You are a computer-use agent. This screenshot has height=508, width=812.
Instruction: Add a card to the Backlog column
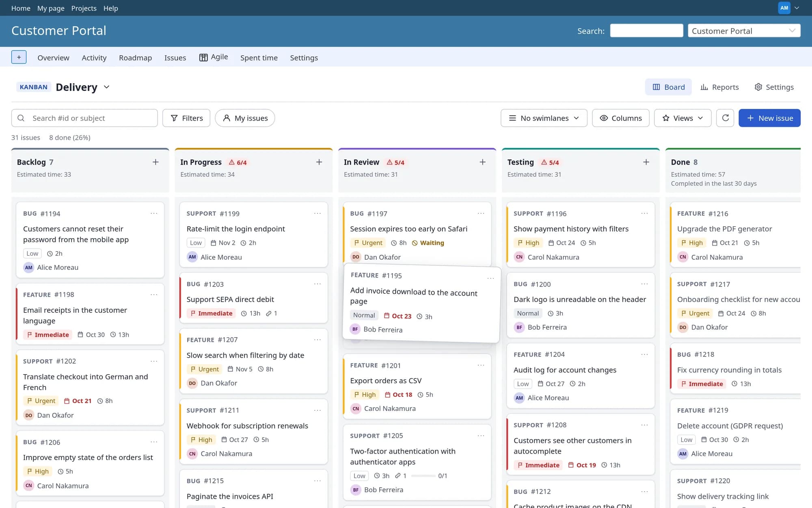(x=155, y=162)
